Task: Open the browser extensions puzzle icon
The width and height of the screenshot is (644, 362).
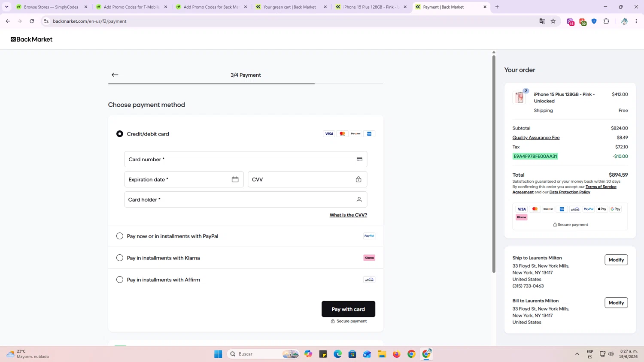Action: coord(606,21)
